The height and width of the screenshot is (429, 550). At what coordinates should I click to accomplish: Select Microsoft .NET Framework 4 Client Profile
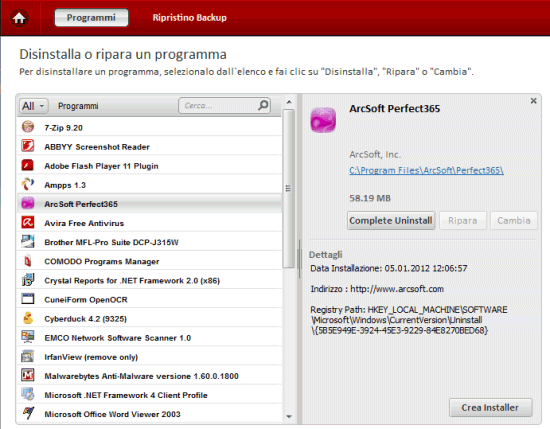pos(126,395)
